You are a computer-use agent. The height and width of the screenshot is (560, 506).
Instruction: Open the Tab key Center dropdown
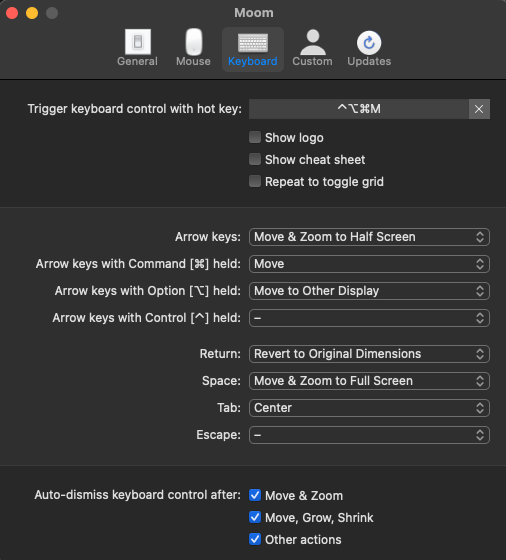[x=369, y=408]
